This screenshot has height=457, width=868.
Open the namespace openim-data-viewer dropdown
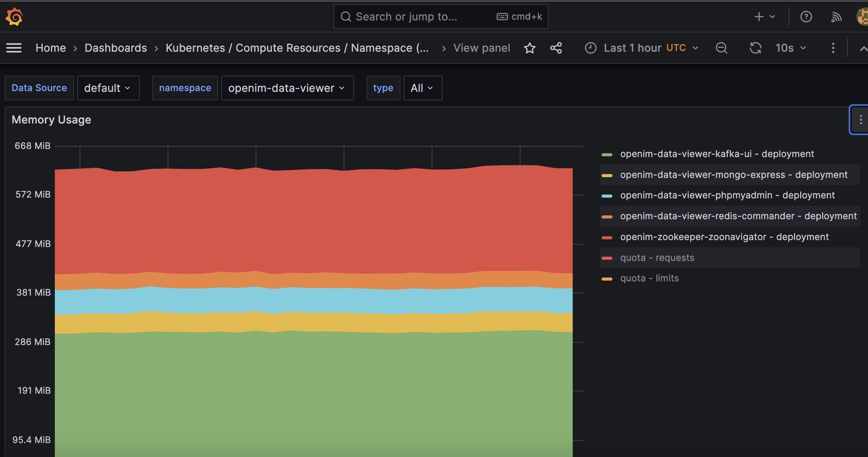(x=287, y=88)
